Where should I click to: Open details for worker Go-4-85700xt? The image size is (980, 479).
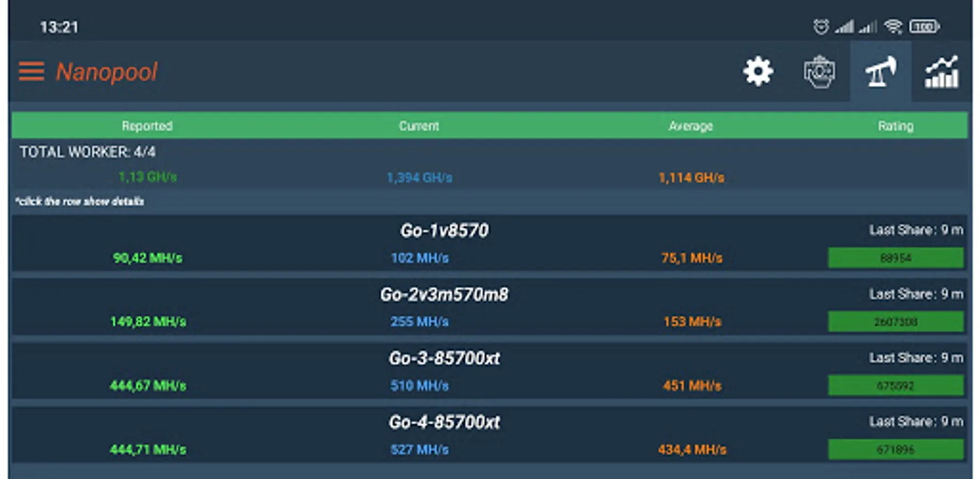click(x=489, y=435)
